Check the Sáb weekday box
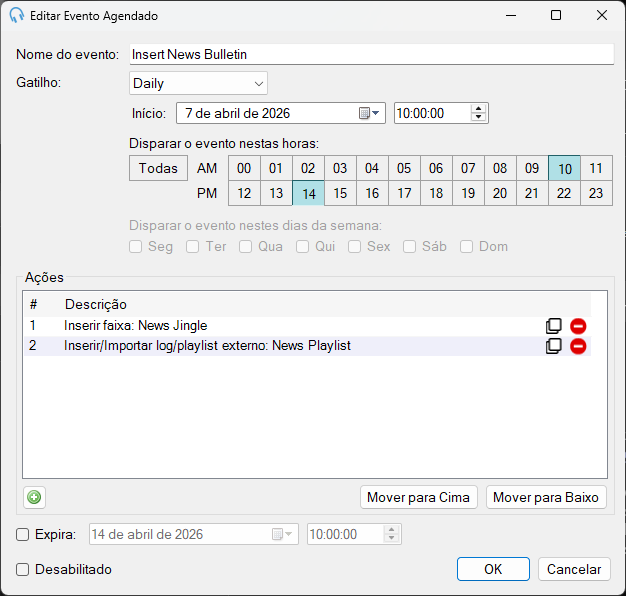This screenshot has height=596, width=626. (409, 247)
